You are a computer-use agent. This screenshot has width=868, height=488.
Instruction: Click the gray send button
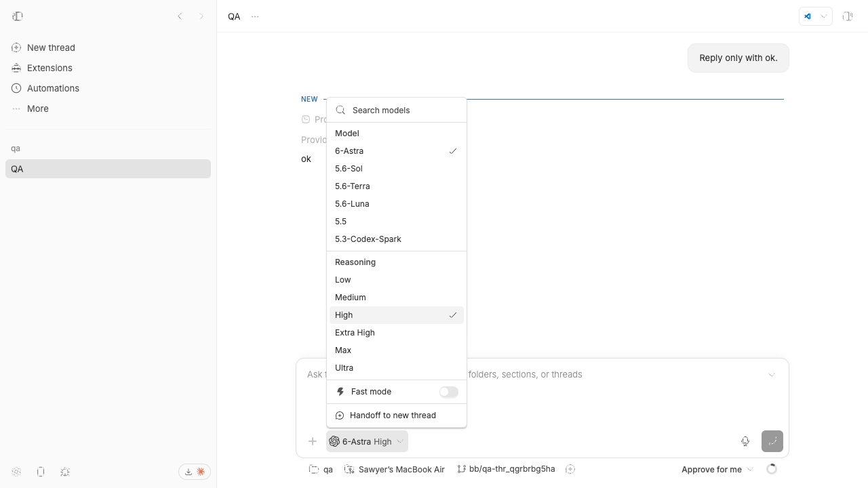[772, 441]
